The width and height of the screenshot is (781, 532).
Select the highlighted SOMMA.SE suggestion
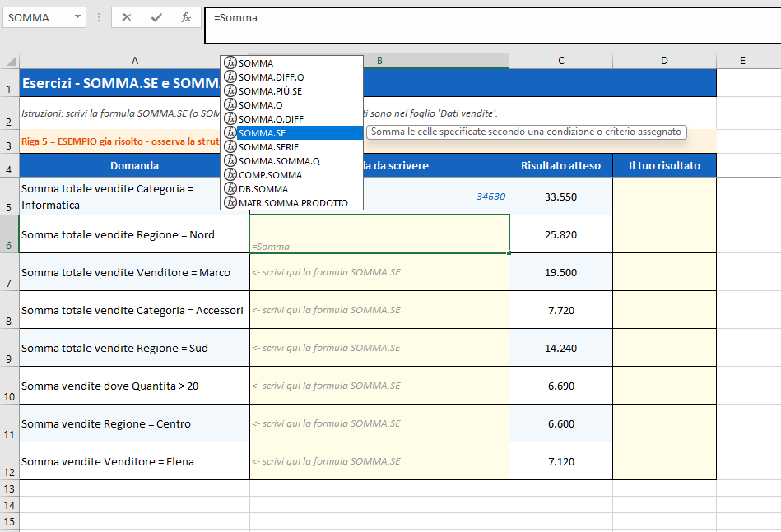click(291, 133)
